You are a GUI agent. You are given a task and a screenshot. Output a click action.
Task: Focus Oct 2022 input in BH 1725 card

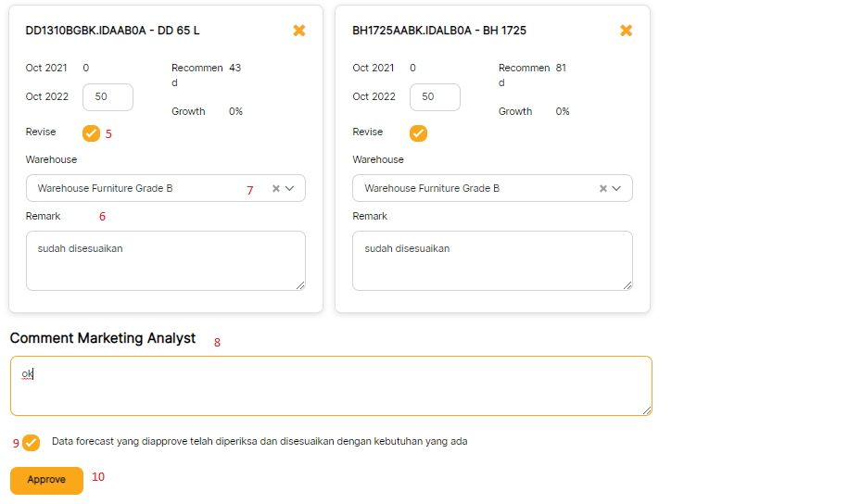point(435,97)
